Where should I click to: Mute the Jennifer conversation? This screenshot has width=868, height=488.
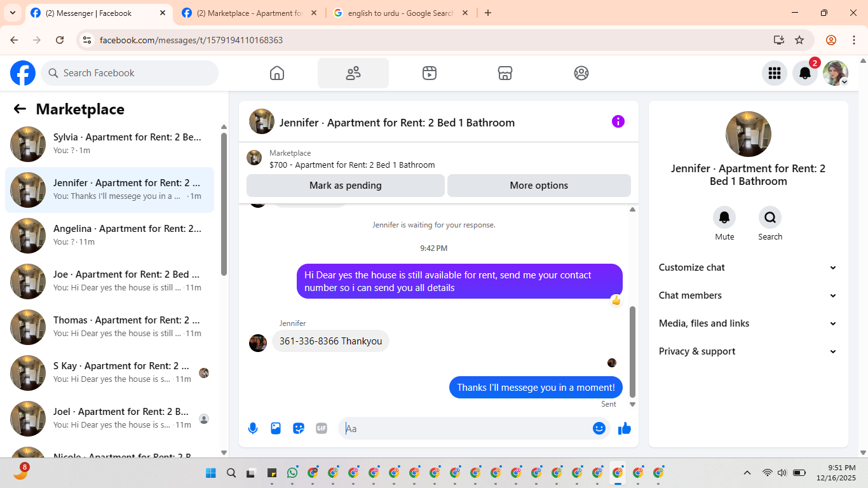click(724, 218)
